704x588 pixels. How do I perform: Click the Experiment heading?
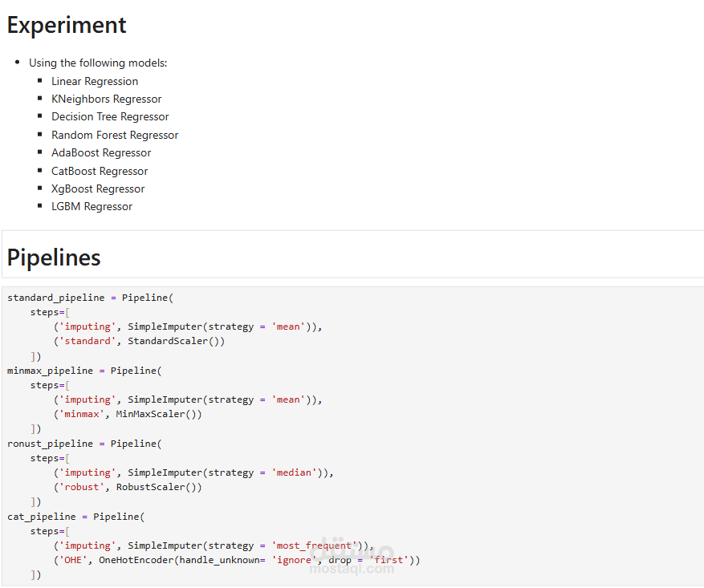[x=67, y=25]
